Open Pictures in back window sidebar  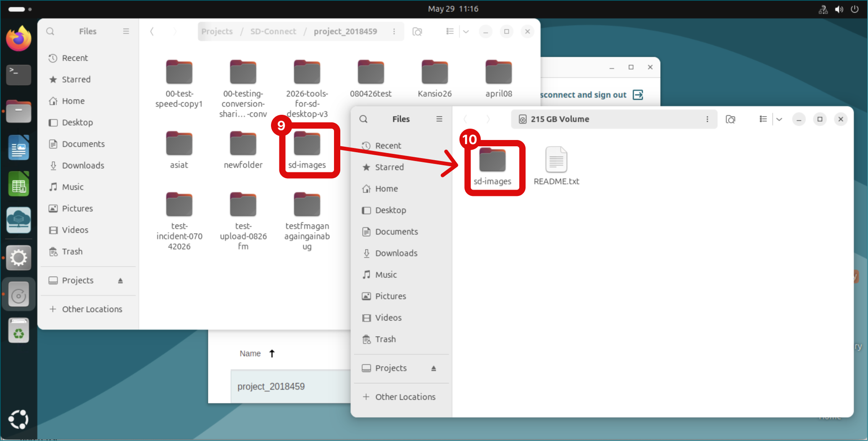click(x=88, y=208)
